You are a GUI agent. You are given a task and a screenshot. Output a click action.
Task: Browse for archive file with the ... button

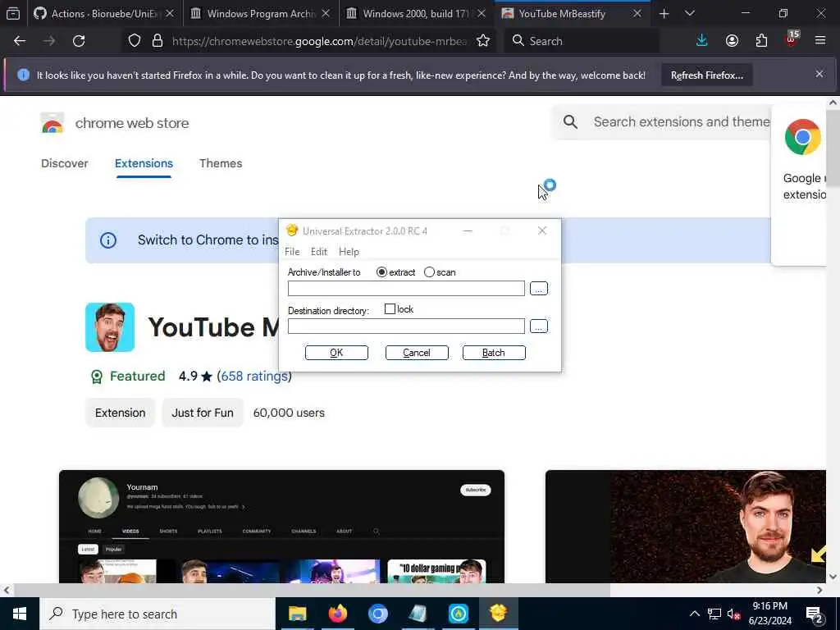538,288
